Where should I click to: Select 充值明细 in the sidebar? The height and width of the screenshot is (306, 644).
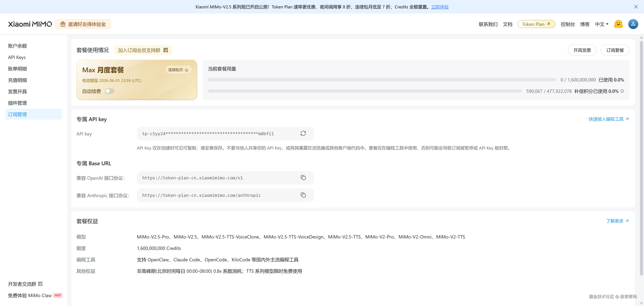tap(17, 80)
